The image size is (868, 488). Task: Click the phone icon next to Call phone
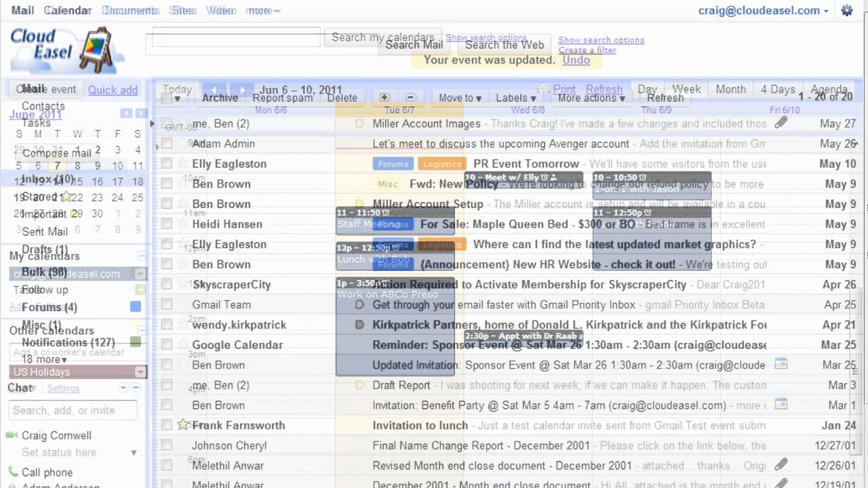(x=13, y=472)
